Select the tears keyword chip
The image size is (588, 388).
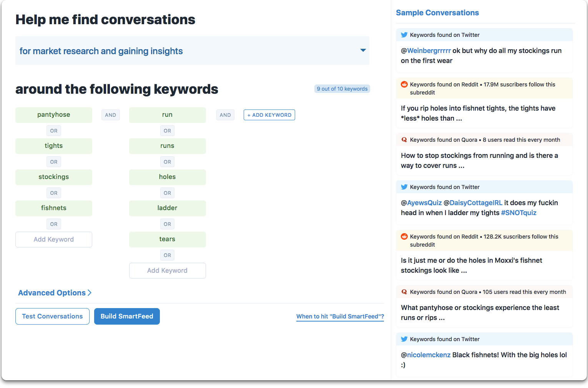[x=167, y=239]
